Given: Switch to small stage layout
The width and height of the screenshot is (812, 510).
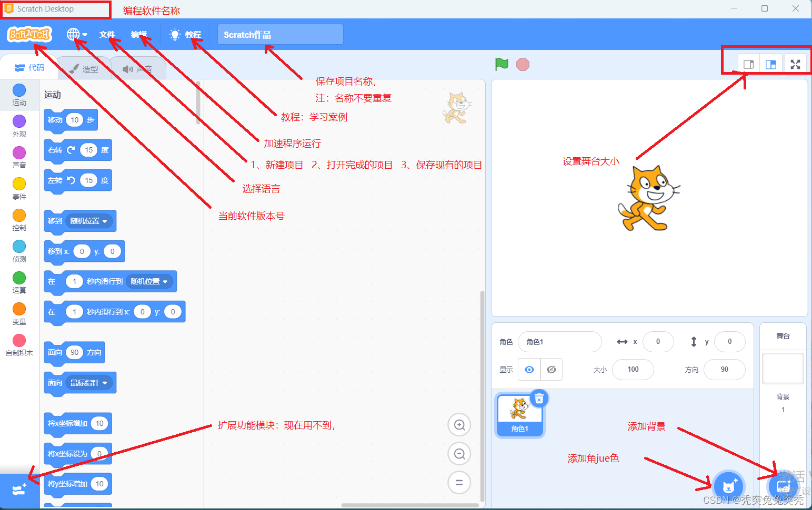Looking at the screenshot, I should pos(748,64).
